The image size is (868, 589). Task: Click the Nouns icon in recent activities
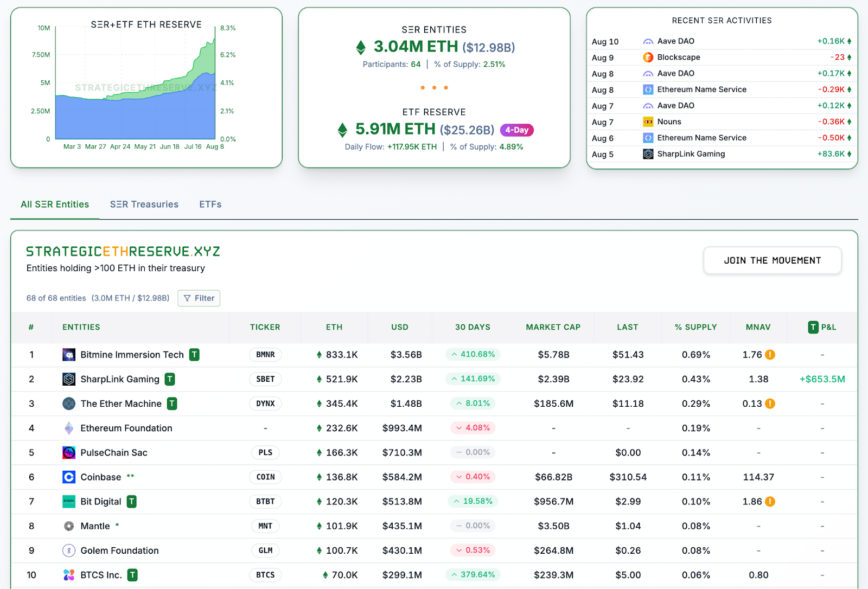pos(648,122)
